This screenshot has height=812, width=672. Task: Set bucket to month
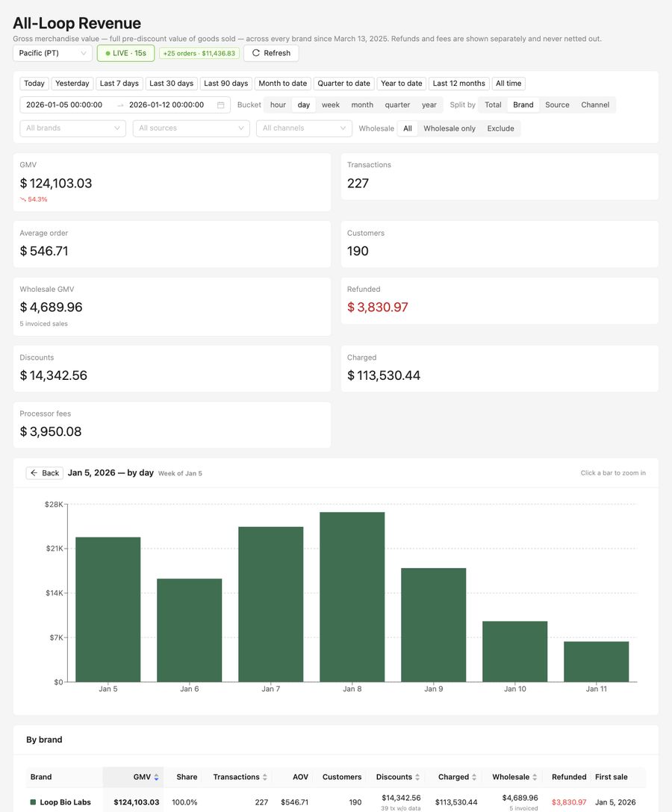pyautogui.click(x=362, y=104)
